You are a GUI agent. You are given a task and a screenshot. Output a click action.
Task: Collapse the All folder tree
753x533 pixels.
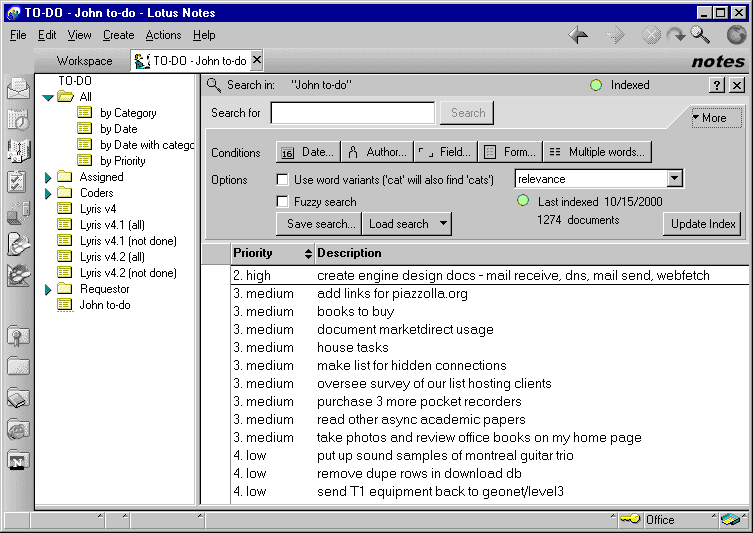point(48,97)
